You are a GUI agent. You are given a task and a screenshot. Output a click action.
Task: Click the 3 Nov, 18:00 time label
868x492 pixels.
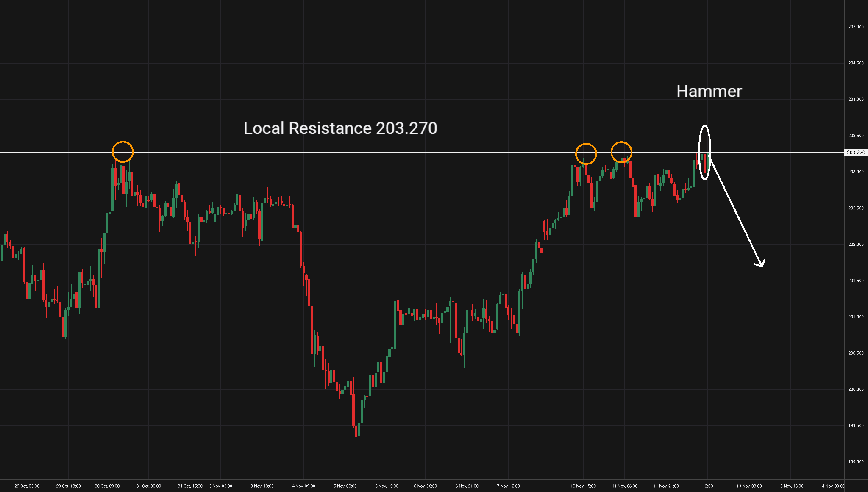pyautogui.click(x=262, y=486)
